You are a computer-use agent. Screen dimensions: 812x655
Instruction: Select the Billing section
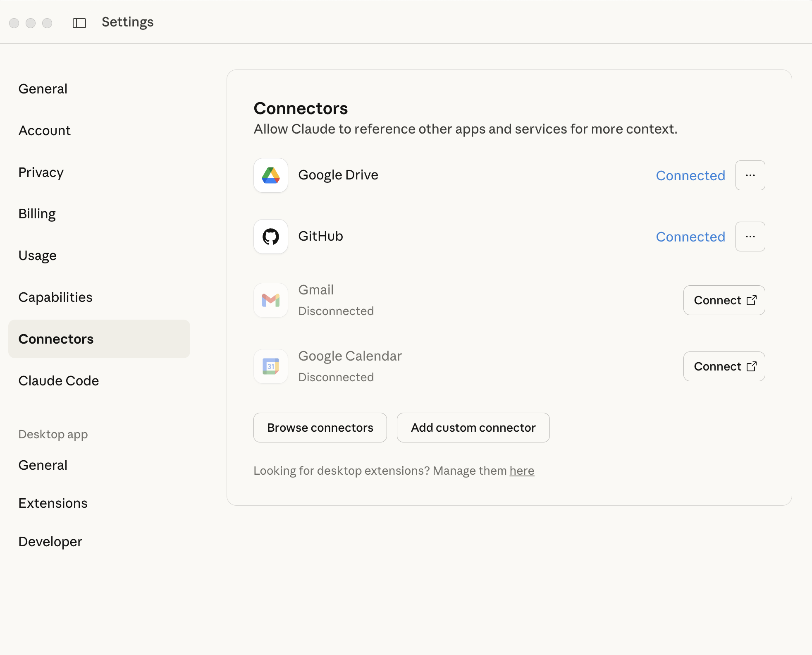[x=37, y=214]
